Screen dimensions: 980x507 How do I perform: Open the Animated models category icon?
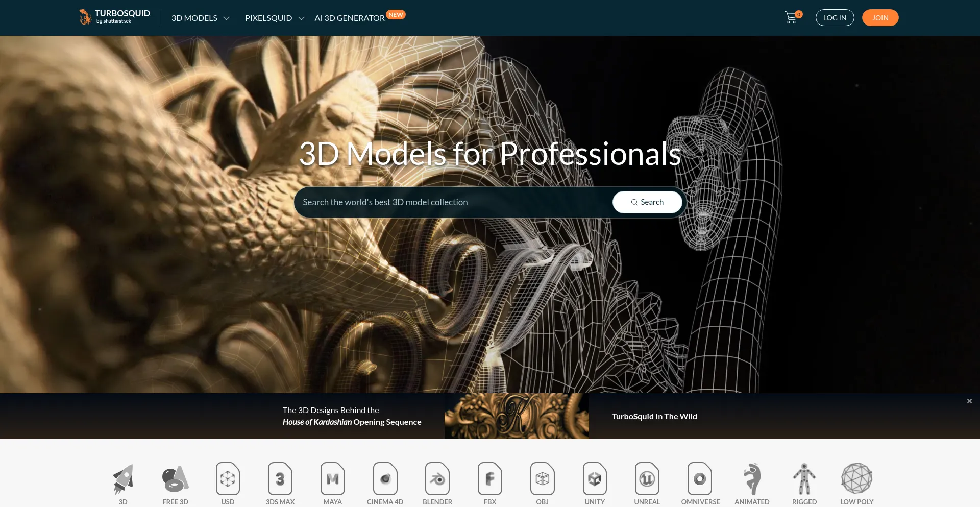pyautogui.click(x=752, y=479)
